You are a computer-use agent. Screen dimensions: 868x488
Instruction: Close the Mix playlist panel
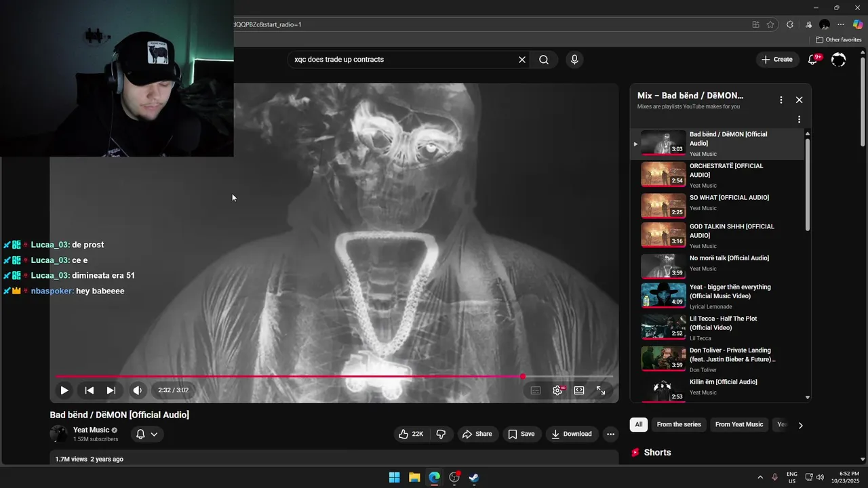tap(799, 100)
